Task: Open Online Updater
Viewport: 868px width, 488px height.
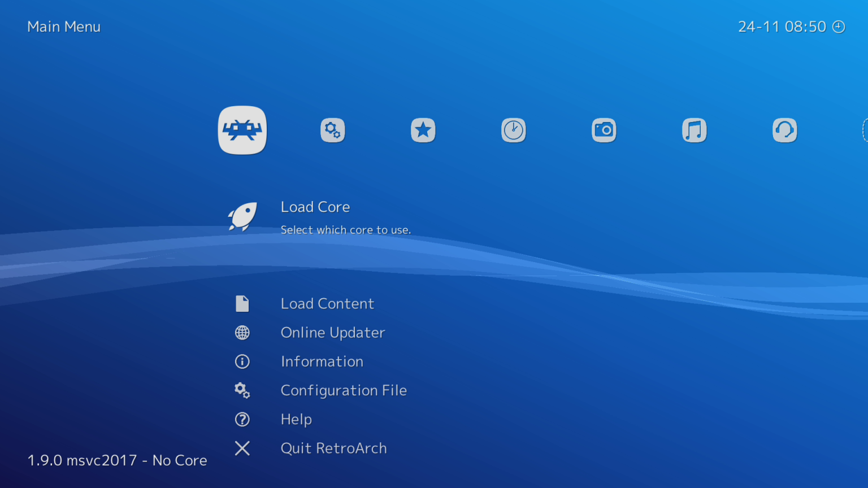Action: pyautogui.click(x=332, y=332)
